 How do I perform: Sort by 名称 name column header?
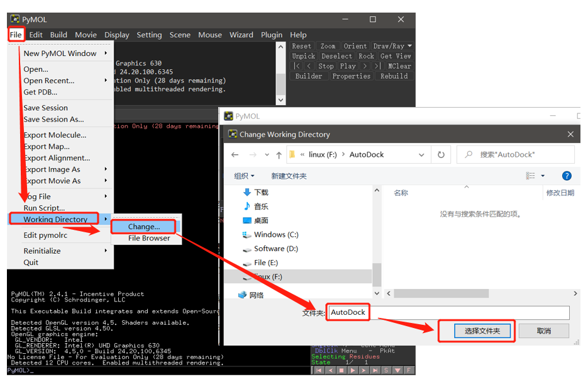(401, 193)
